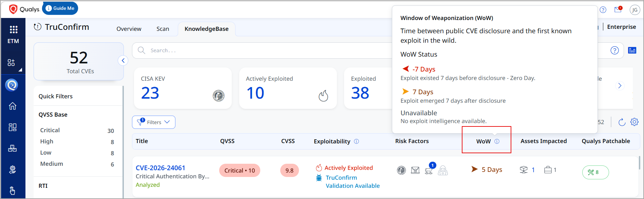Open the CVE-2026-24061 link

[160, 168]
